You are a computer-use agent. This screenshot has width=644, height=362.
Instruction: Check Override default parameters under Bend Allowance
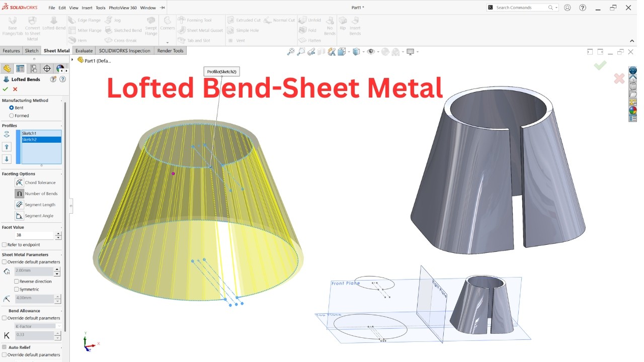pos(5,318)
